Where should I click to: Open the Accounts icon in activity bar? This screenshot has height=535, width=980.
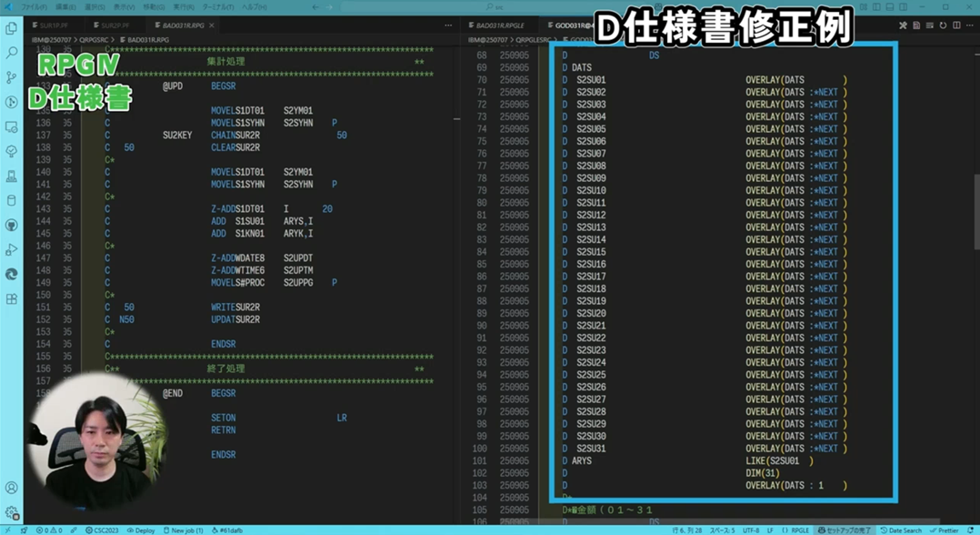click(12, 489)
